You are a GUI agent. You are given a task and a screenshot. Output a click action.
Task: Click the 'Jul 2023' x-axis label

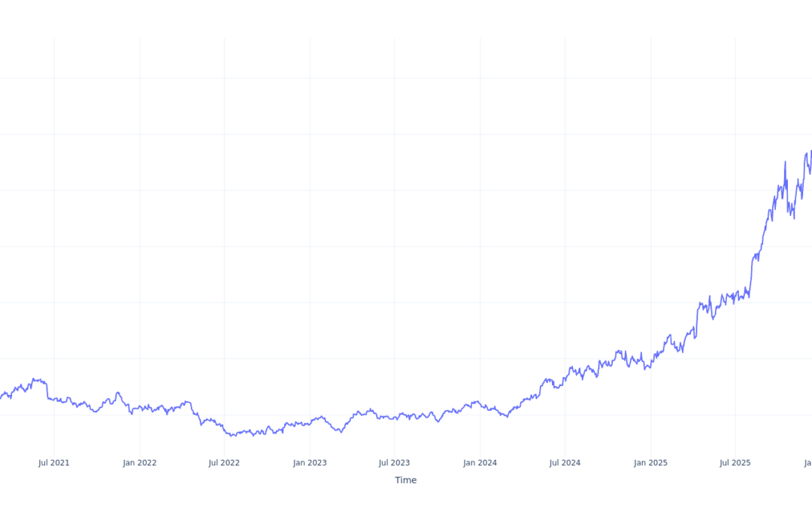[394, 463]
